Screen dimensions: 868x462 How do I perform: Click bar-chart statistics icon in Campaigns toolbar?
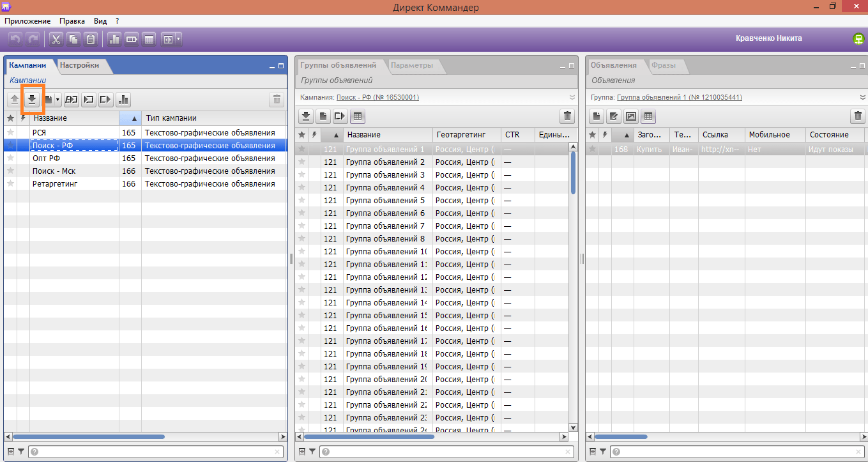(123, 99)
